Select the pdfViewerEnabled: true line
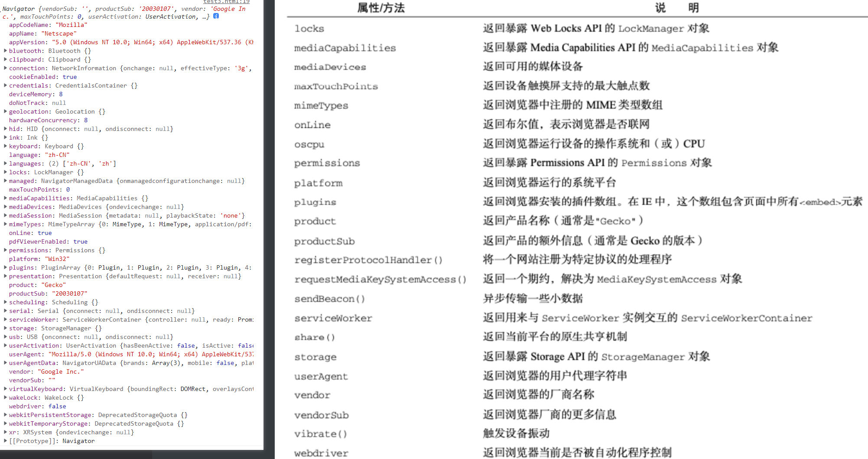This screenshot has height=459, width=868. (x=48, y=241)
